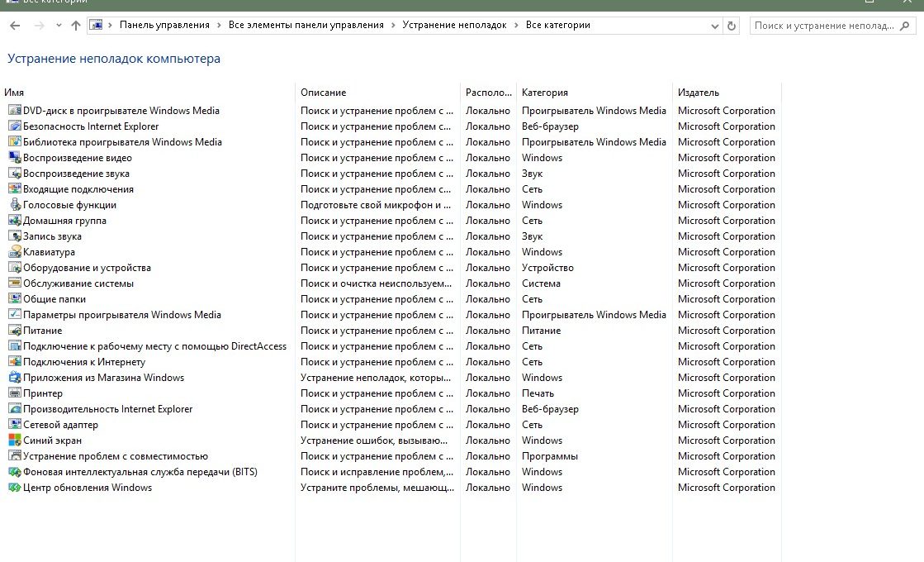Click description Устранение ошибок, вызываю...
This screenshot has width=924, height=562.
pyautogui.click(x=373, y=441)
